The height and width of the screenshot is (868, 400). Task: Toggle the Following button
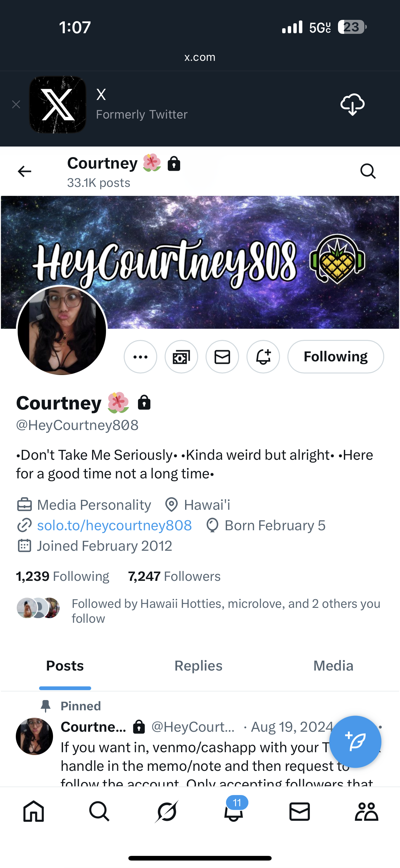click(336, 357)
